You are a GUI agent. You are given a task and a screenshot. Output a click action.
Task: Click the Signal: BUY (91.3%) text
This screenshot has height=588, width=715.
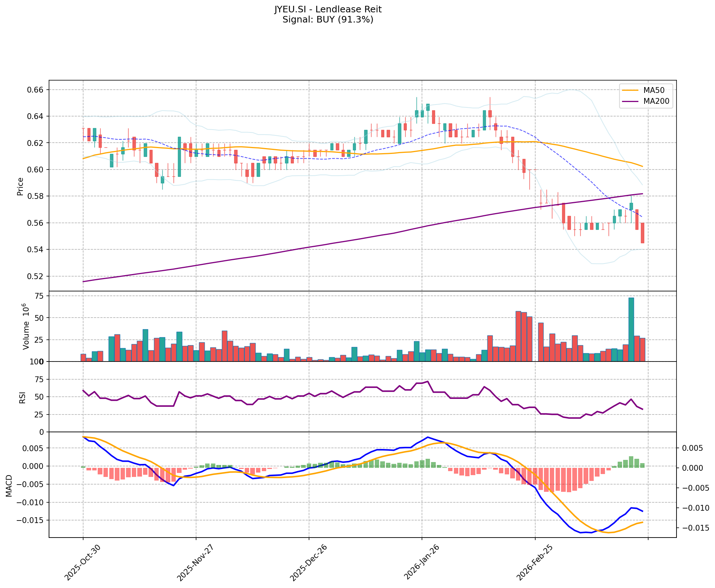tap(328, 20)
